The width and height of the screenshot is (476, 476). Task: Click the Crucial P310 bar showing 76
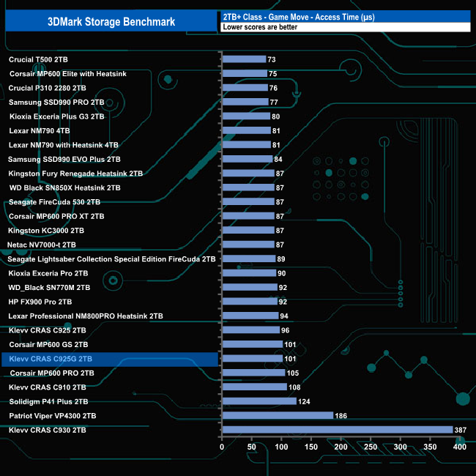tap(245, 88)
